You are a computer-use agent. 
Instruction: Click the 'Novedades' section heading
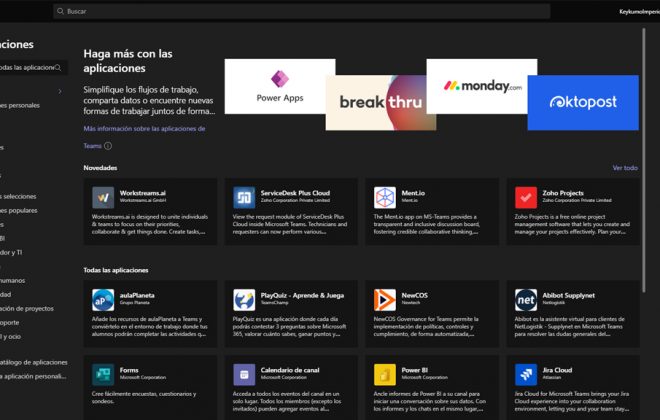[100, 168]
